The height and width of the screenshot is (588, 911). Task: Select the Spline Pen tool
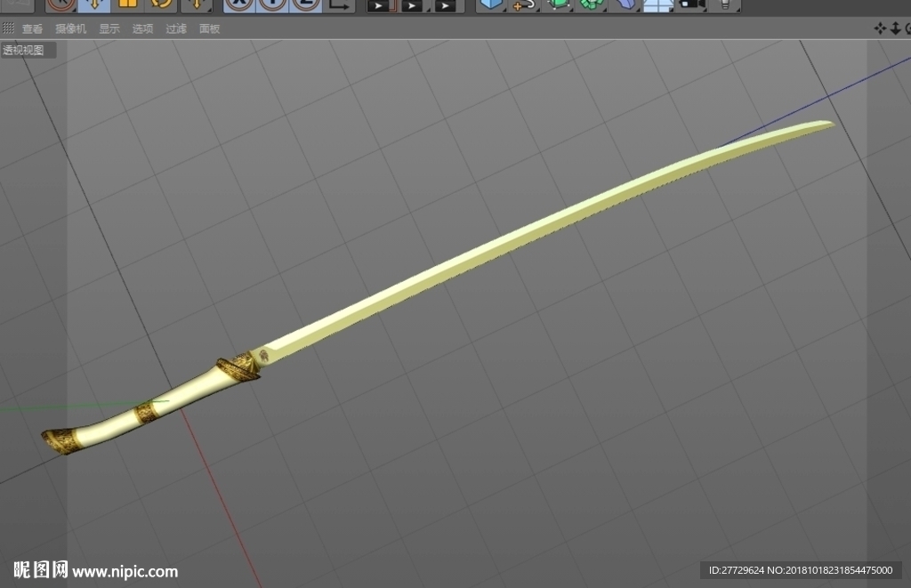click(524, 5)
